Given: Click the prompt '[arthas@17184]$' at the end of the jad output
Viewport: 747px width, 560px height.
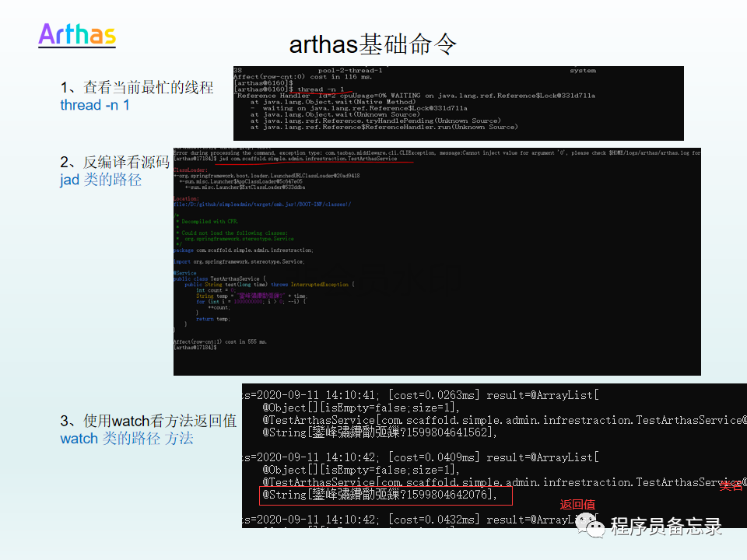Looking at the screenshot, I should click(195, 347).
